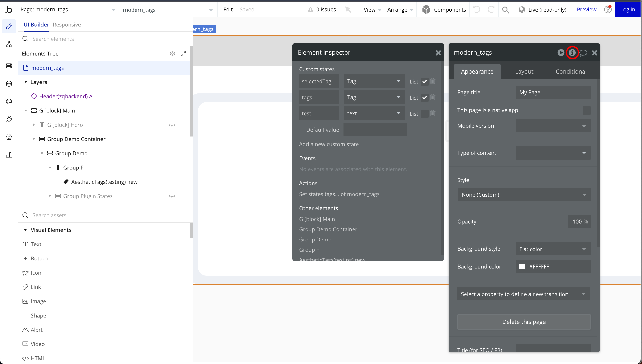642x364 pixels.
Task: Delete the selectedTag custom state trash icon
Action: tap(433, 81)
